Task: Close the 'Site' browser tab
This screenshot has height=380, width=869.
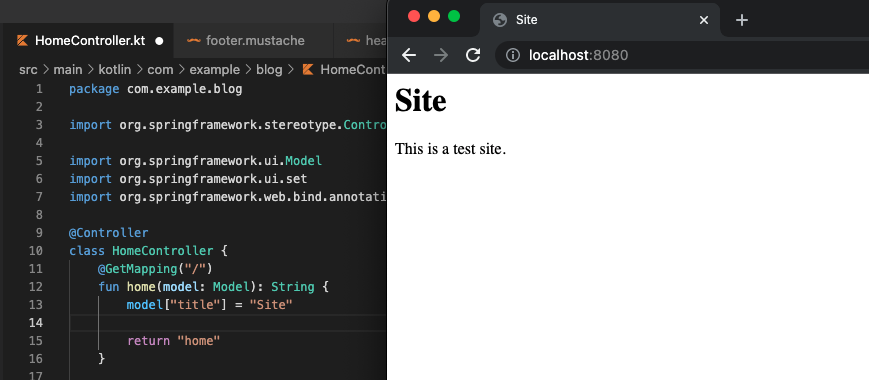Action: 704,20
